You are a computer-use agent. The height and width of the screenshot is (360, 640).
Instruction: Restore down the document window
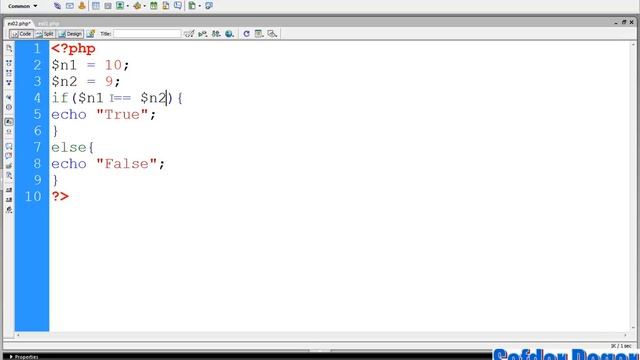(x=624, y=22)
